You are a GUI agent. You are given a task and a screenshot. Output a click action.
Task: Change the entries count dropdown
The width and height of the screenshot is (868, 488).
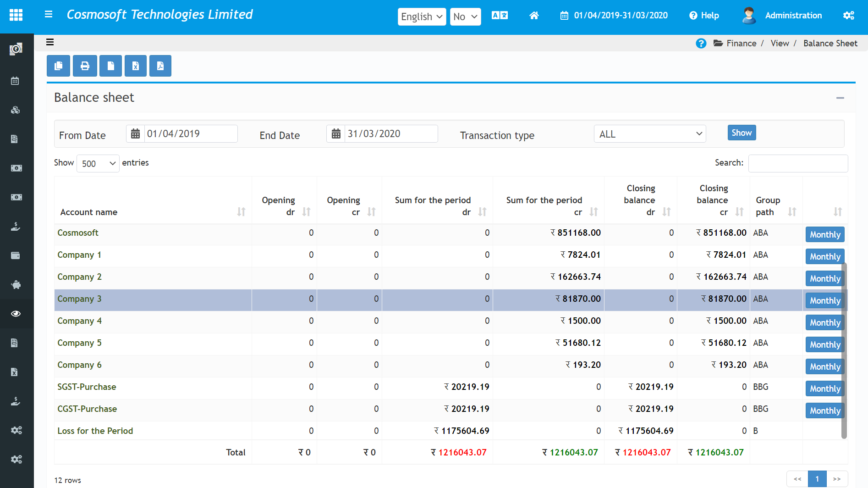tap(98, 164)
